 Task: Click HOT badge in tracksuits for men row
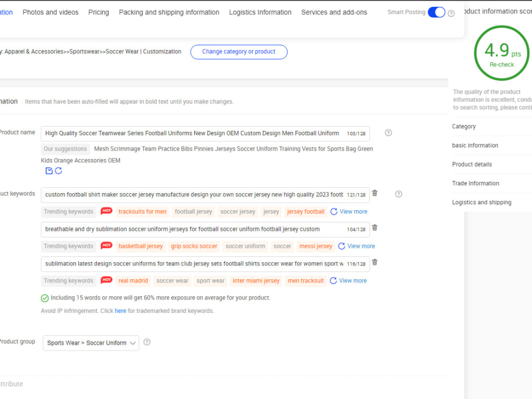106,211
